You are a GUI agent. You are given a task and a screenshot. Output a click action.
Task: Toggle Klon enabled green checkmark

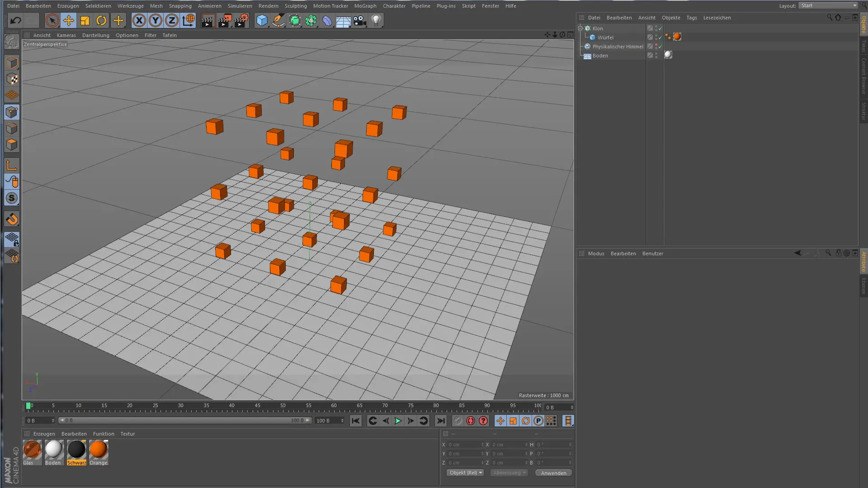(x=660, y=28)
